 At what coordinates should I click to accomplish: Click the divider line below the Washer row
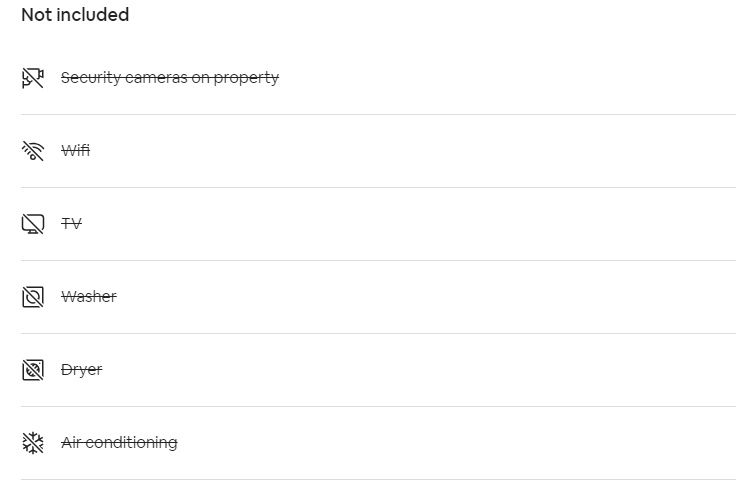(x=378, y=333)
